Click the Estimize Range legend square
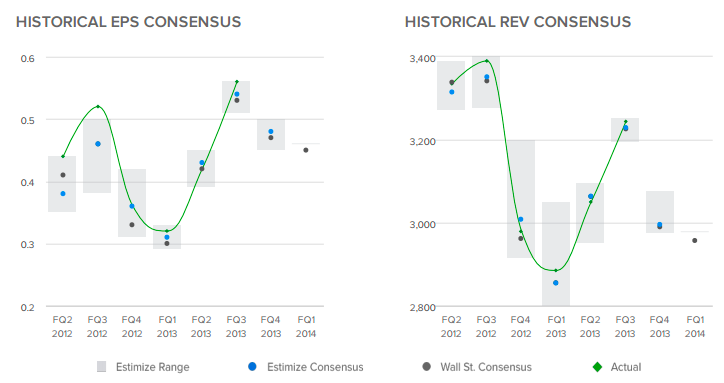Image resolution: width=724 pixels, height=383 pixels. pos(102,367)
